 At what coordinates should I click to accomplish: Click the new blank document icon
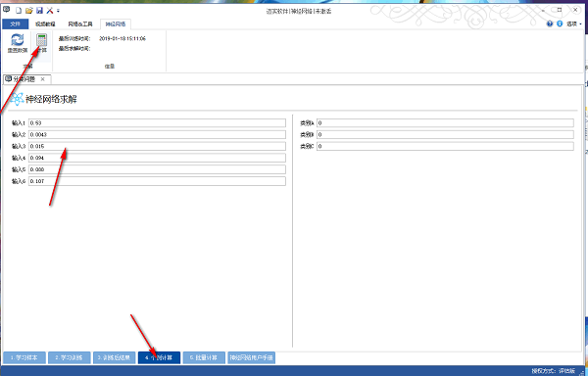click(x=18, y=11)
